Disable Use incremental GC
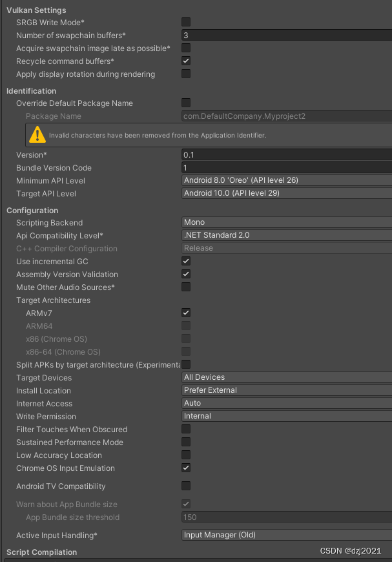 [x=186, y=261]
